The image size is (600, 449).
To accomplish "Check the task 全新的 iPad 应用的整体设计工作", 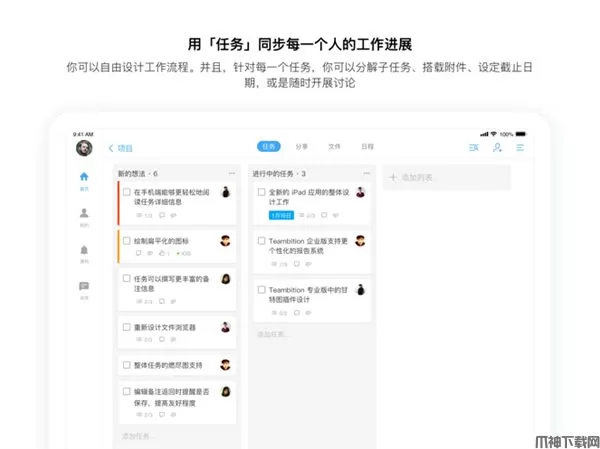I will click(261, 192).
